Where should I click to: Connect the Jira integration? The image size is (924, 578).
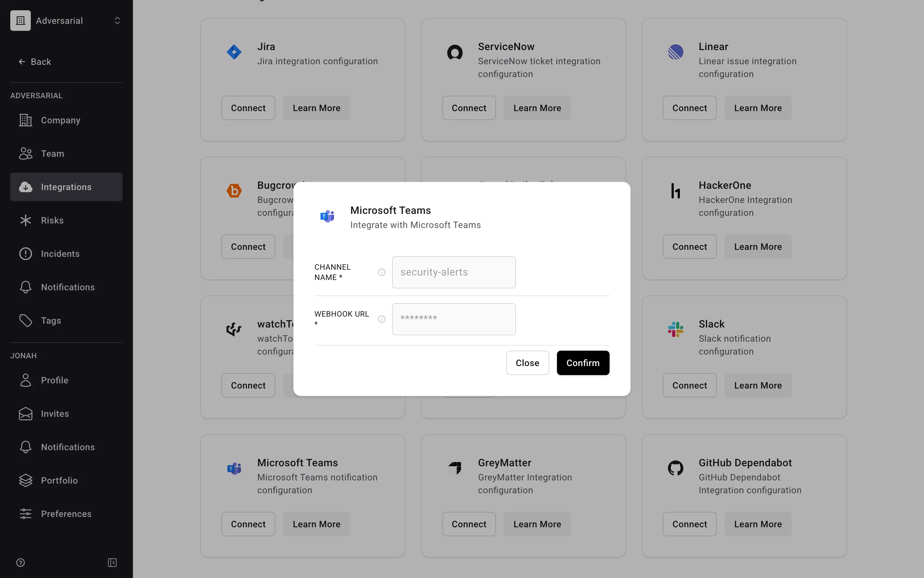(248, 108)
